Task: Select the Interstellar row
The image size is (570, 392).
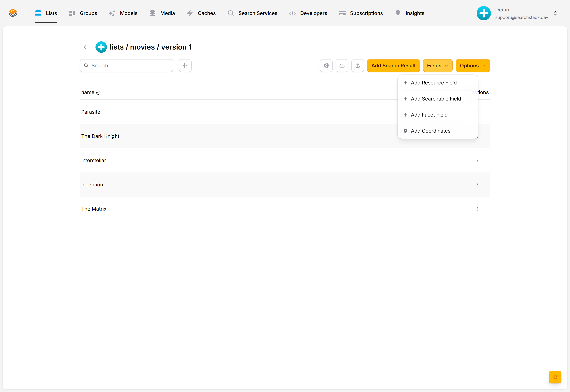Action: [x=285, y=160]
